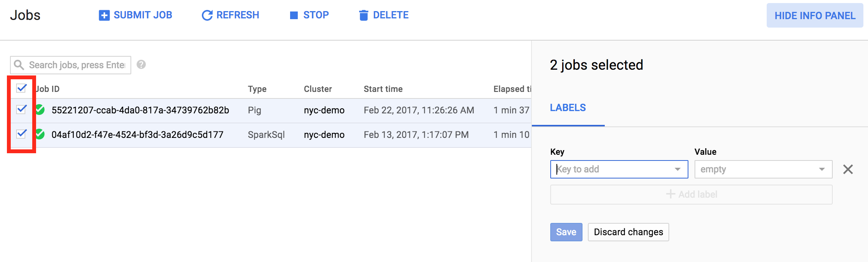
Task: Click Hide Info Panel button
Action: pyautogui.click(x=815, y=16)
